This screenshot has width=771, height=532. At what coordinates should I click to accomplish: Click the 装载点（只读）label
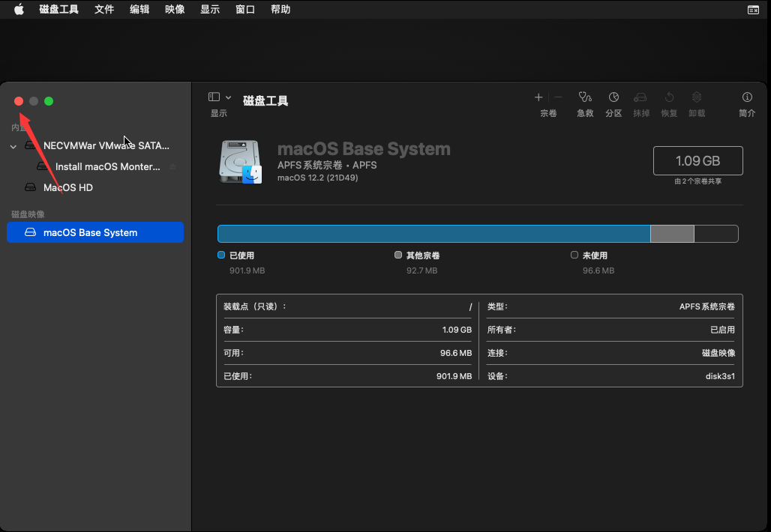coord(255,306)
